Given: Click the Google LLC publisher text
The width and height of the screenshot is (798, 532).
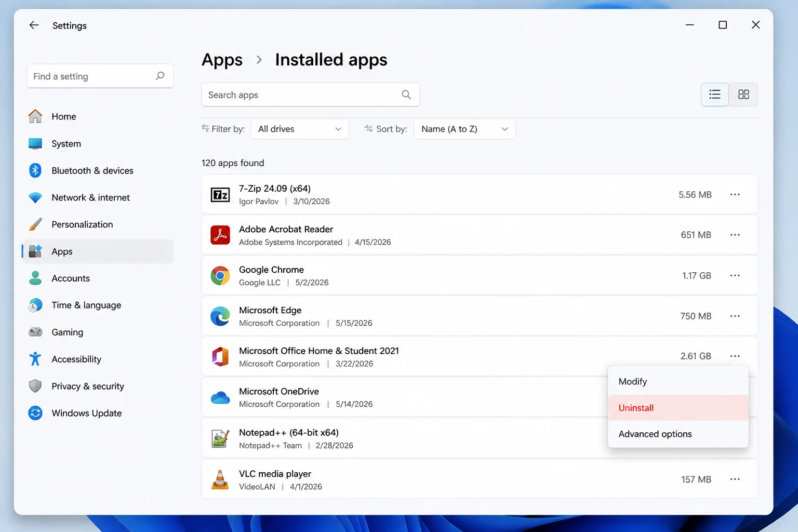Looking at the screenshot, I should click(260, 283).
